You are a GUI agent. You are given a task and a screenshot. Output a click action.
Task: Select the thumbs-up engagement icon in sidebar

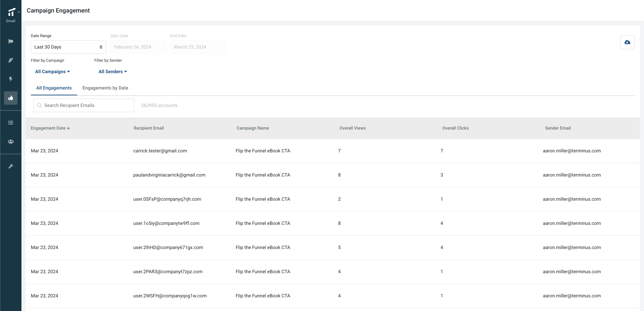pyautogui.click(x=11, y=98)
